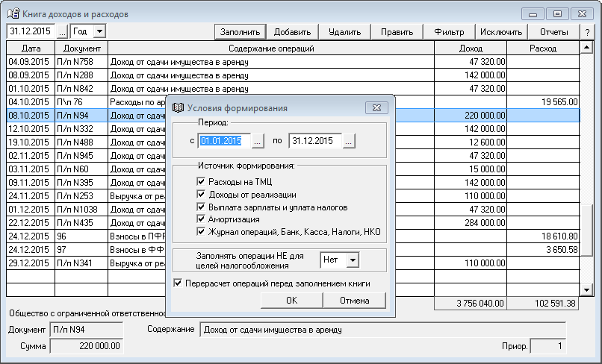Click the period start field 01.01.2015
602x364 pixels.
tap(225, 141)
